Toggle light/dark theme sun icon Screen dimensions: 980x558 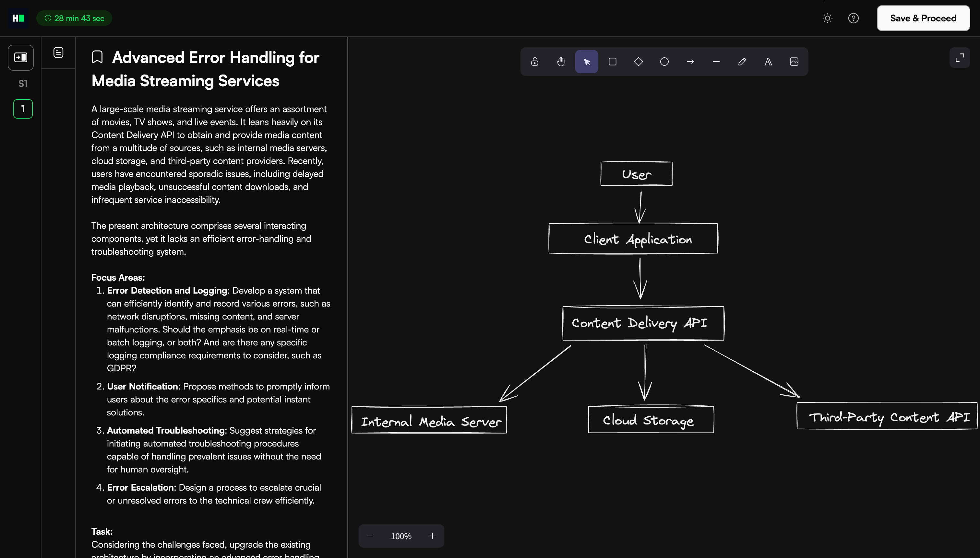[827, 18]
